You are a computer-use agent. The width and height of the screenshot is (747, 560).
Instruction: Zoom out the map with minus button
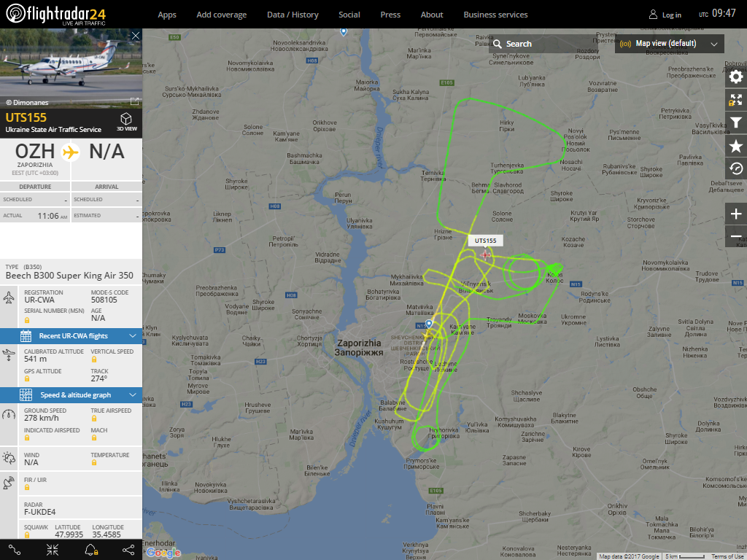click(736, 236)
